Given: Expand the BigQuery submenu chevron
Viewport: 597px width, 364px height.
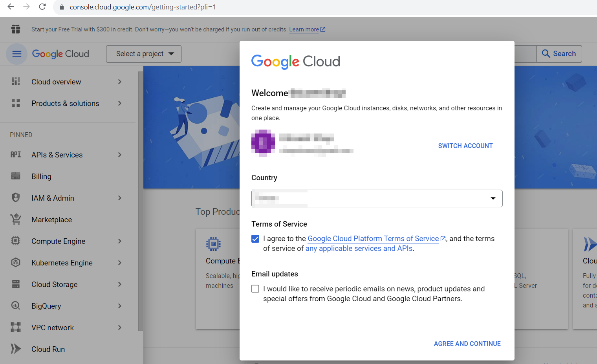Looking at the screenshot, I should pos(120,306).
